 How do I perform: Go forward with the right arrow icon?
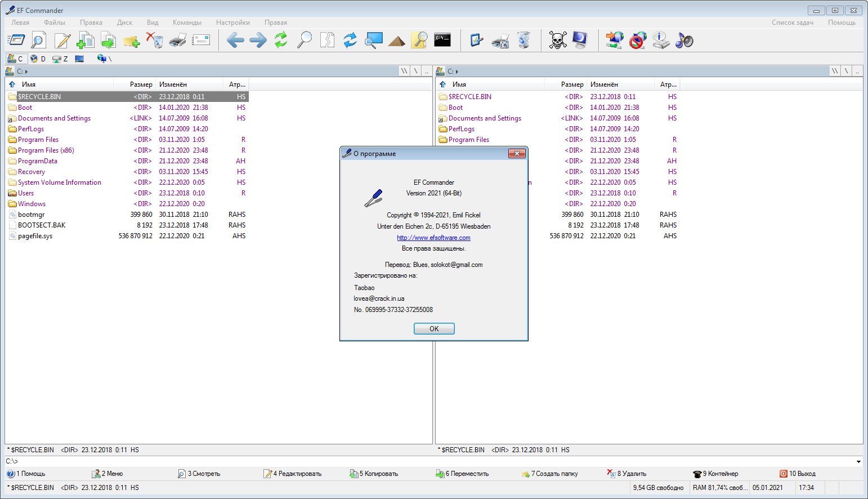click(x=258, y=40)
